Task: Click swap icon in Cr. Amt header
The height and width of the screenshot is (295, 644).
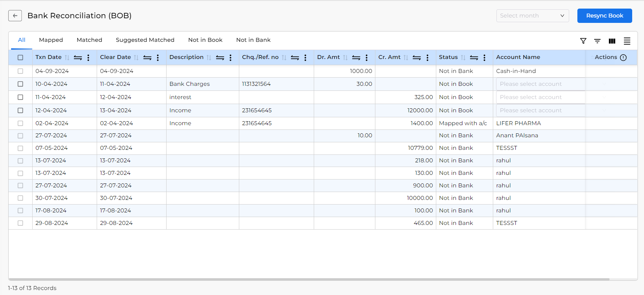Action: [417, 58]
